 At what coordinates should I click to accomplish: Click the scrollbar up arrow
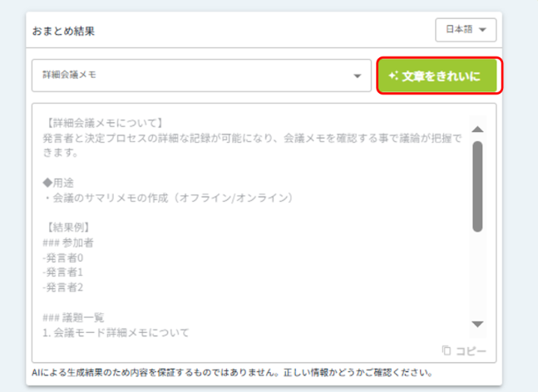pyautogui.click(x=477, y=129)
